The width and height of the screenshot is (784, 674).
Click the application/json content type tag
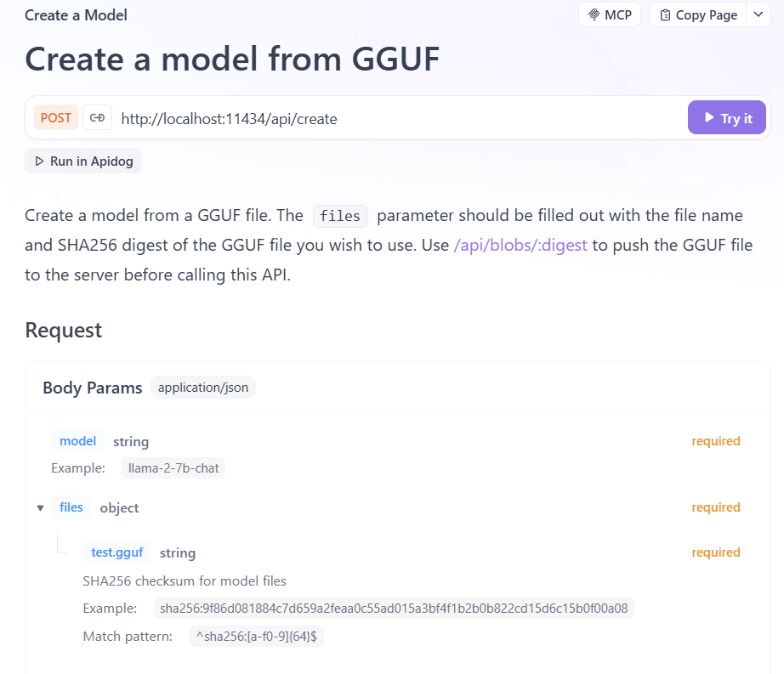203,388
